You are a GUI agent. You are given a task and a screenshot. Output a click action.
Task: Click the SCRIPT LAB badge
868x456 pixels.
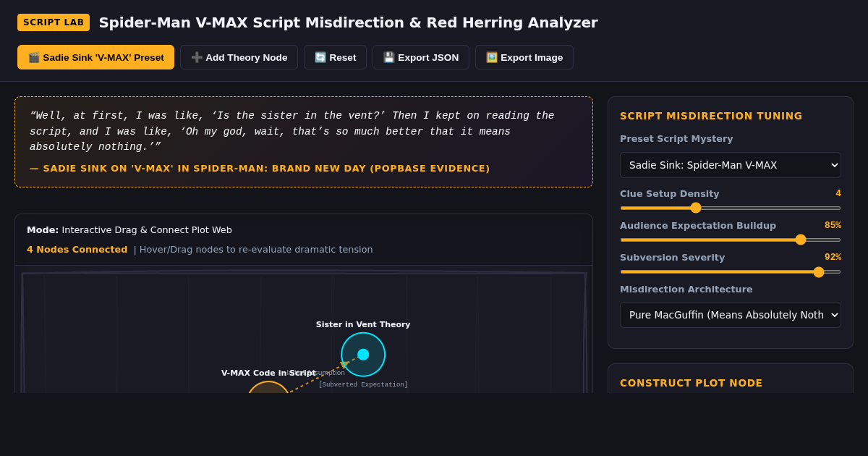click(x=54, y=22)
